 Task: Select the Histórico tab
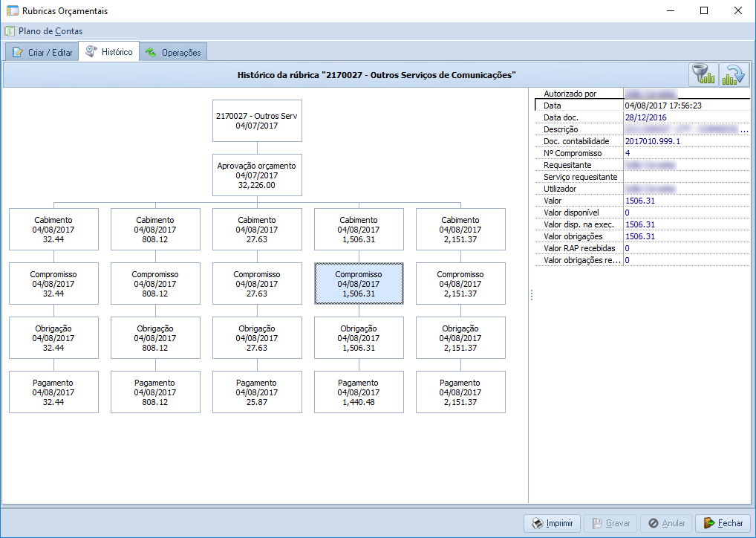[x=109, y=51]
